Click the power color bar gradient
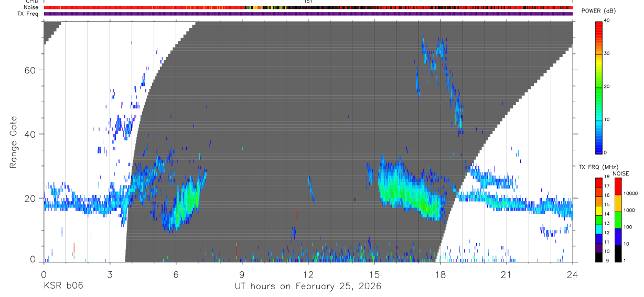The height and width of the screenshot is (297, 644). [598, 87]
